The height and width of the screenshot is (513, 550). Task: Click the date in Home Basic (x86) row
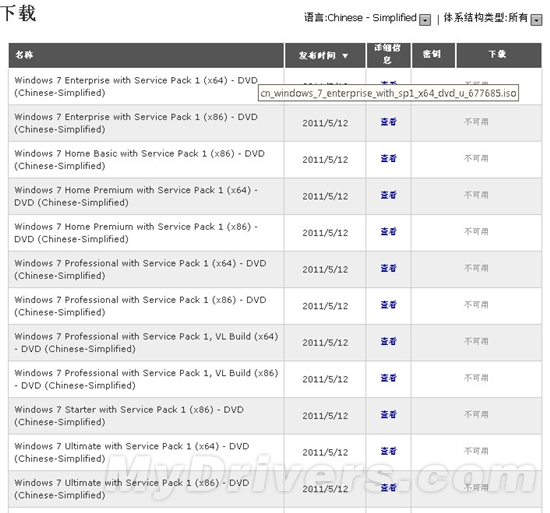point(326,160)
